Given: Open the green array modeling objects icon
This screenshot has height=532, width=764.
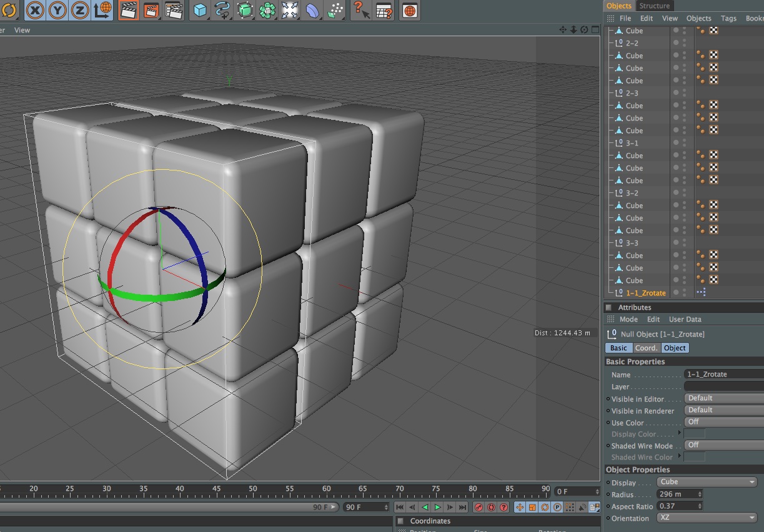Looking at the screenshot, I should tap(267, 10).
